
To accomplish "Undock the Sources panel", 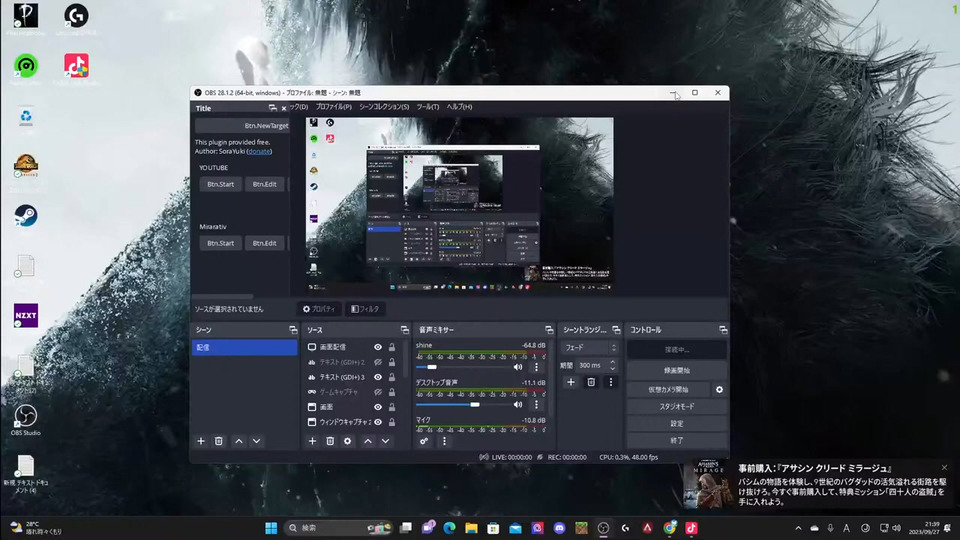I will pyautogui.click(x=405, y=330).
